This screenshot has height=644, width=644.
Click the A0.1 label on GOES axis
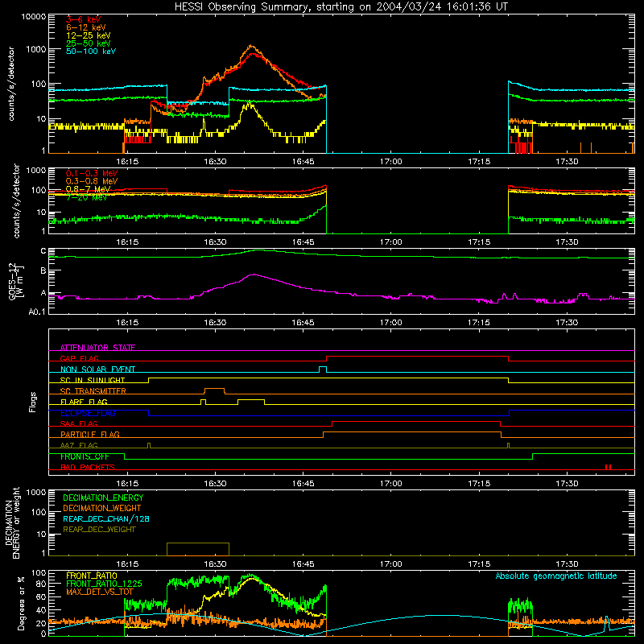tap(37, 312)
